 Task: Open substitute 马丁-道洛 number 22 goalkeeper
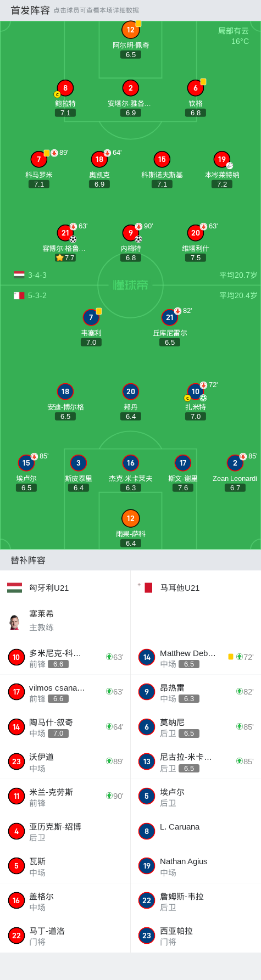point(65,936)
